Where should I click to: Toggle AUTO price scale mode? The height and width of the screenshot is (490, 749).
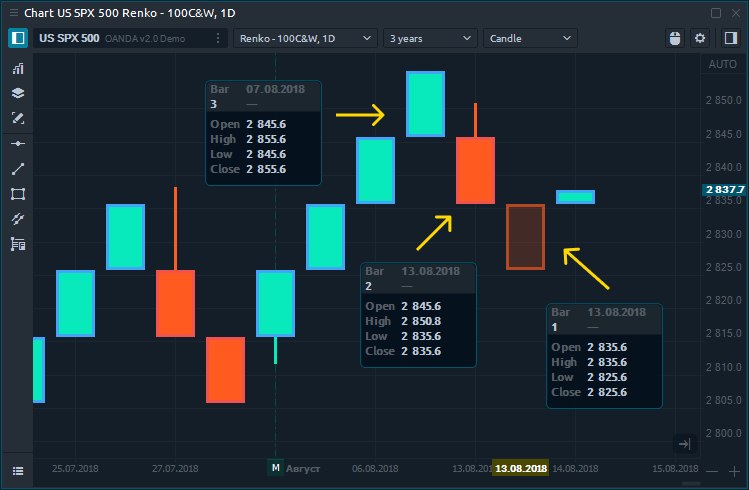click(721, 64)
